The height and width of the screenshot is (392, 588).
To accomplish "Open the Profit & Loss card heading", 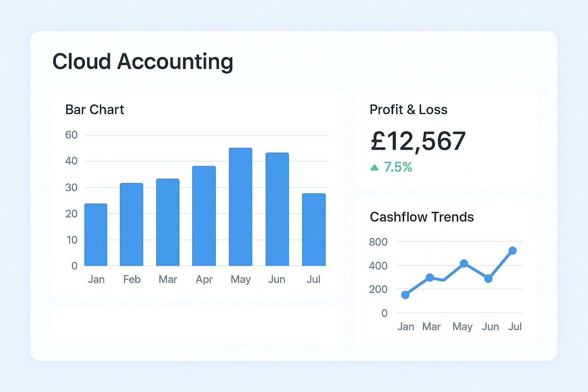I will 408,110.
